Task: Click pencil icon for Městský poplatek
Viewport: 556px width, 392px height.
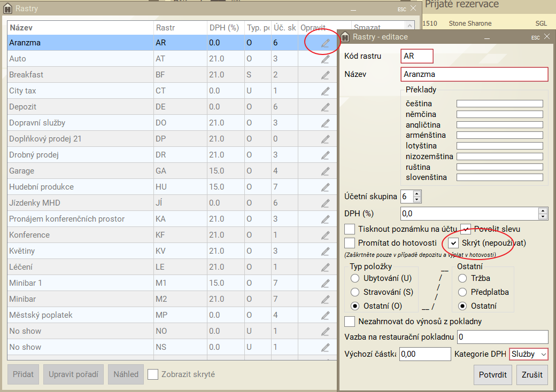Action: coord(325,316)
